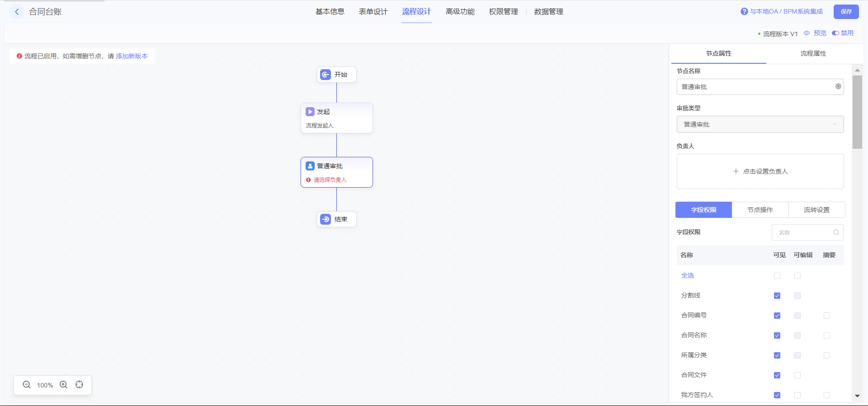Click the back arrow beside 合同台账
Viewport: 868px width, 406px height.
(17, 12)
